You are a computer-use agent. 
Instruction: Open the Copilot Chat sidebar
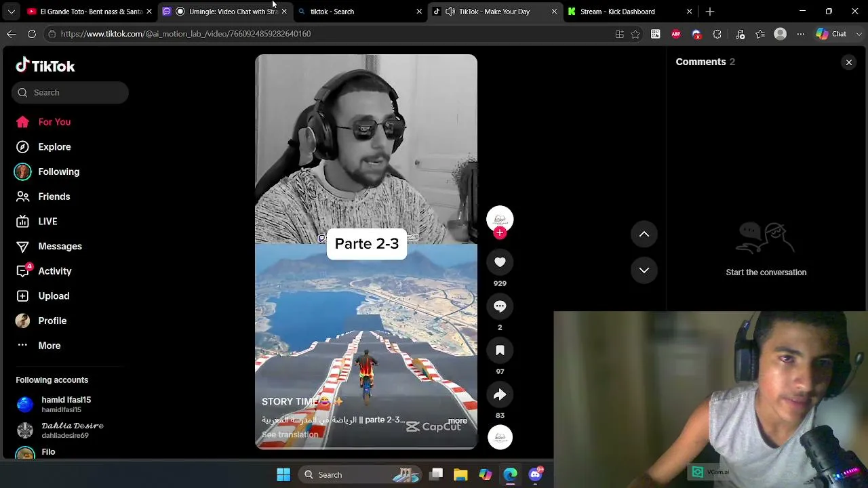(x=831, y=34)
